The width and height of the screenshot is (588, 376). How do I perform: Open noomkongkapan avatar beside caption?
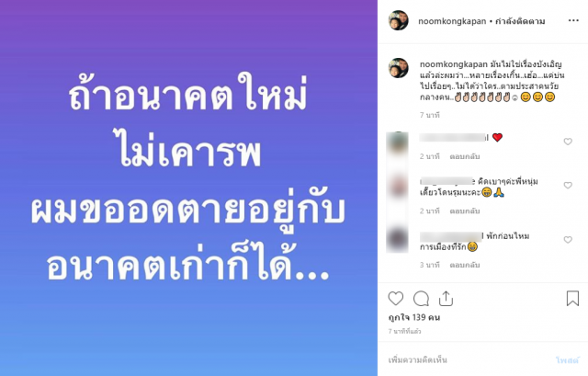click(398, 68)
